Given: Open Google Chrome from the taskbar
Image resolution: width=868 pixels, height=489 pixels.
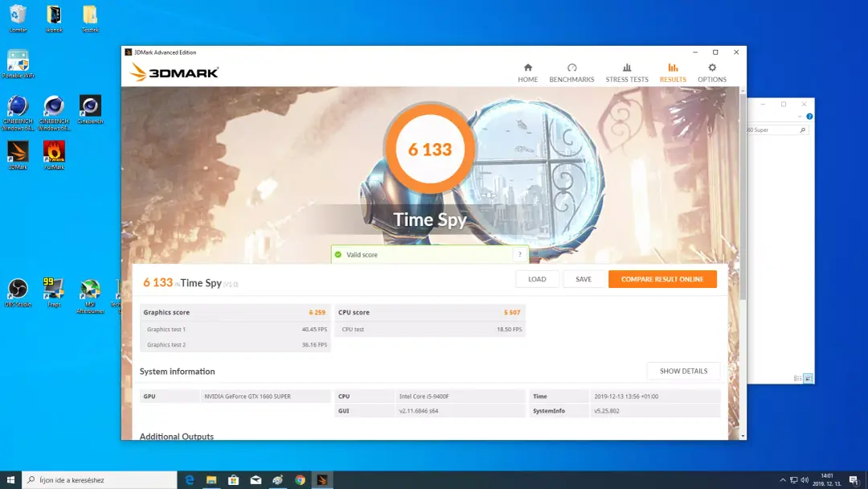Looking at the screenshot, I should click(300, 480).
